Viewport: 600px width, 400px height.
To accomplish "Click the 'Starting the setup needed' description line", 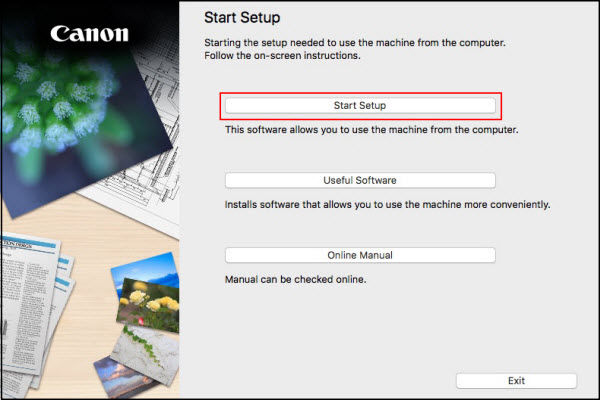I will pyautogui.click(x=355, y=42).
